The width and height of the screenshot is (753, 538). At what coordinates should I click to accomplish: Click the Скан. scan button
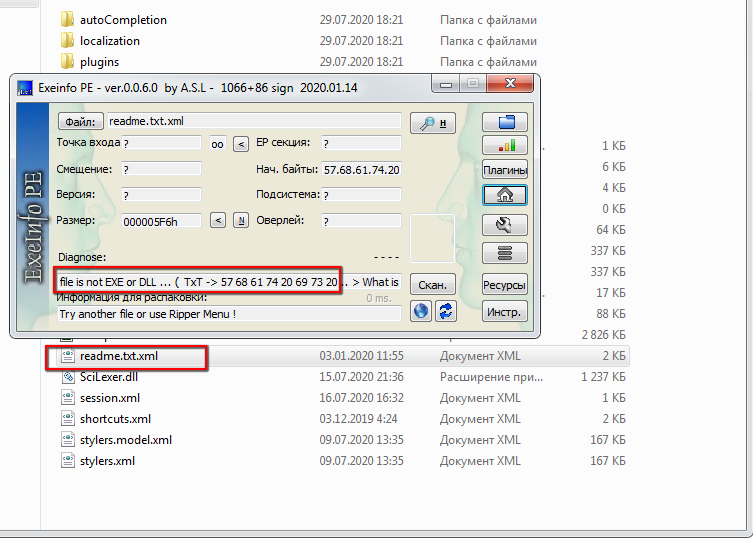click(x=433, y=285)
